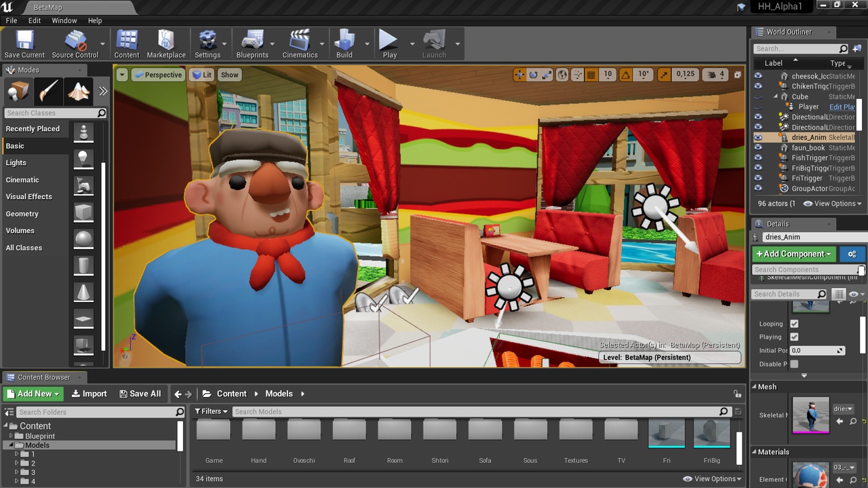Open the Lit view mode menu
The height and width of the screenshot is (488, 868).
[202, 75]
